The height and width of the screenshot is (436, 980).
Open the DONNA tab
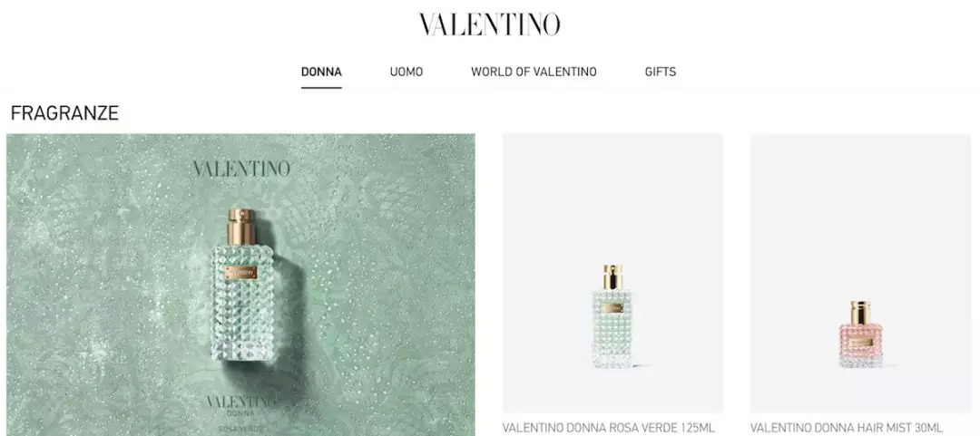[321, 72]
